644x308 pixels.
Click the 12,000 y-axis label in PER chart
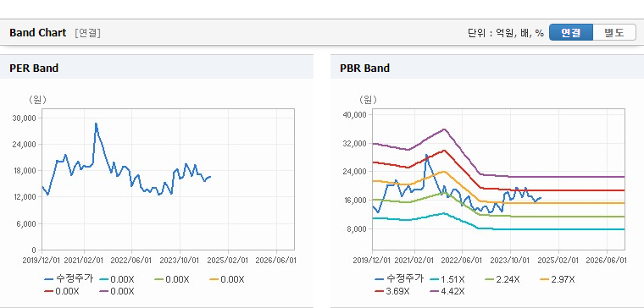pyautogui.click(x=25, y=197)
